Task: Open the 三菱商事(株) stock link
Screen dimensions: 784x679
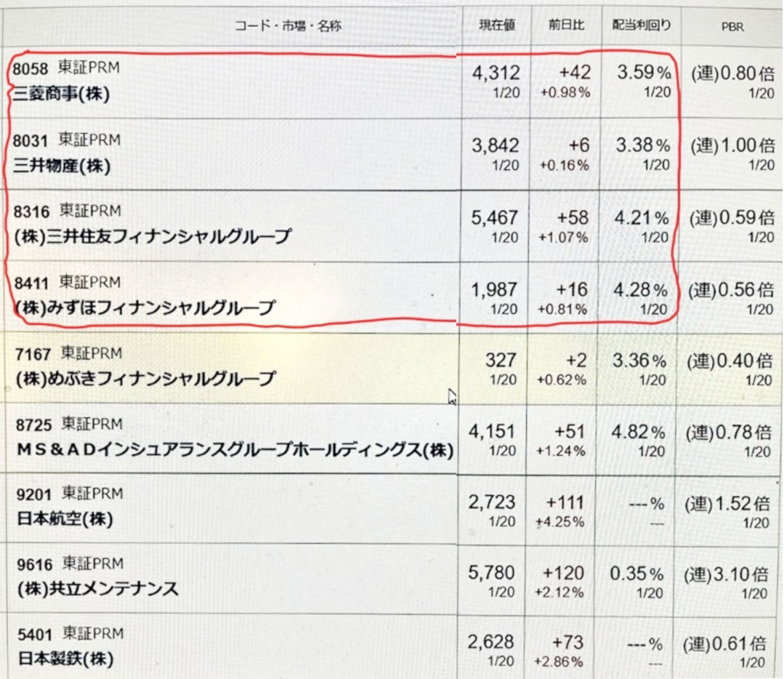Action: click(61, 96)
